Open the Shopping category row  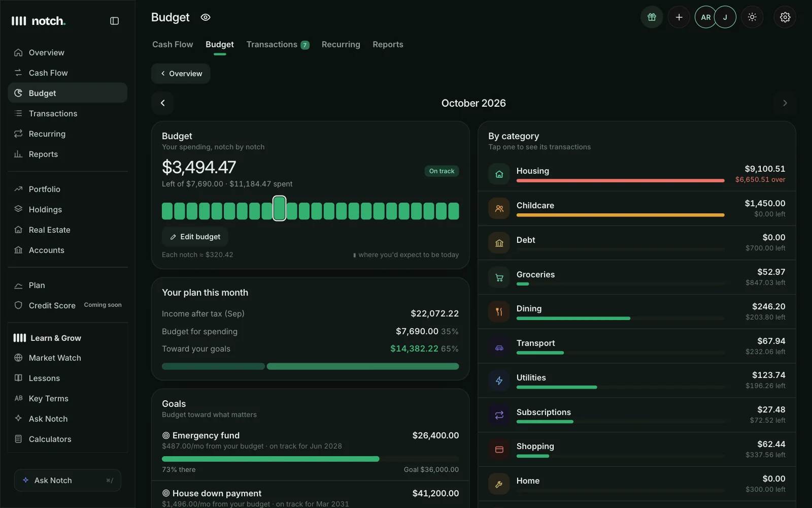(636, 450)
